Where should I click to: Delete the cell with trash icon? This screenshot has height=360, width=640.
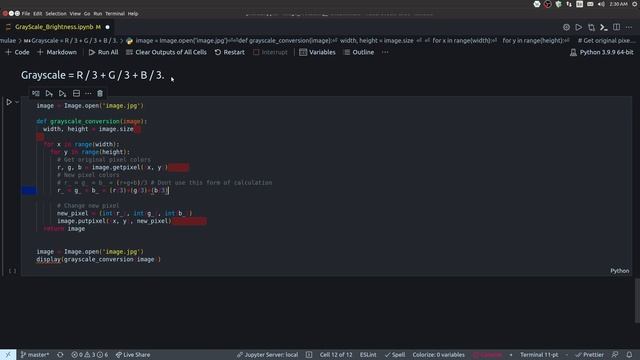click(x=100, y=93)
